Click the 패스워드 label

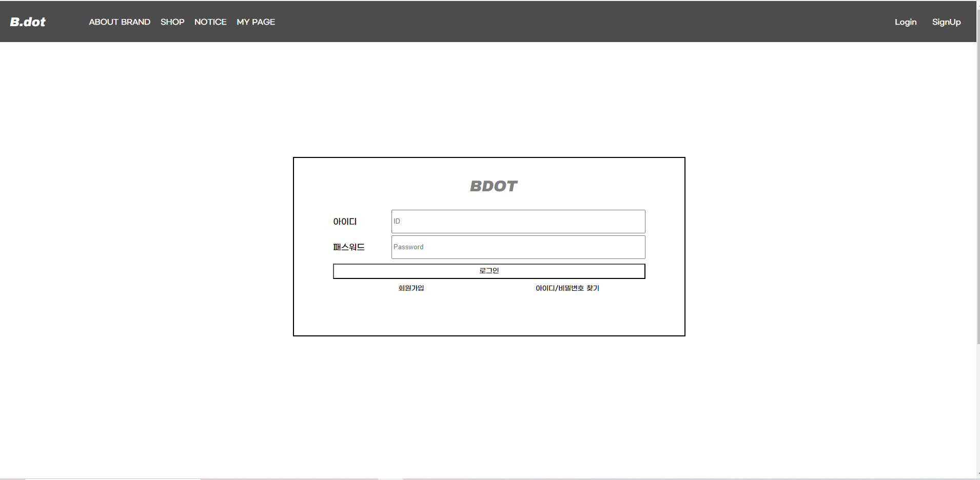click(x=349, y=247)
